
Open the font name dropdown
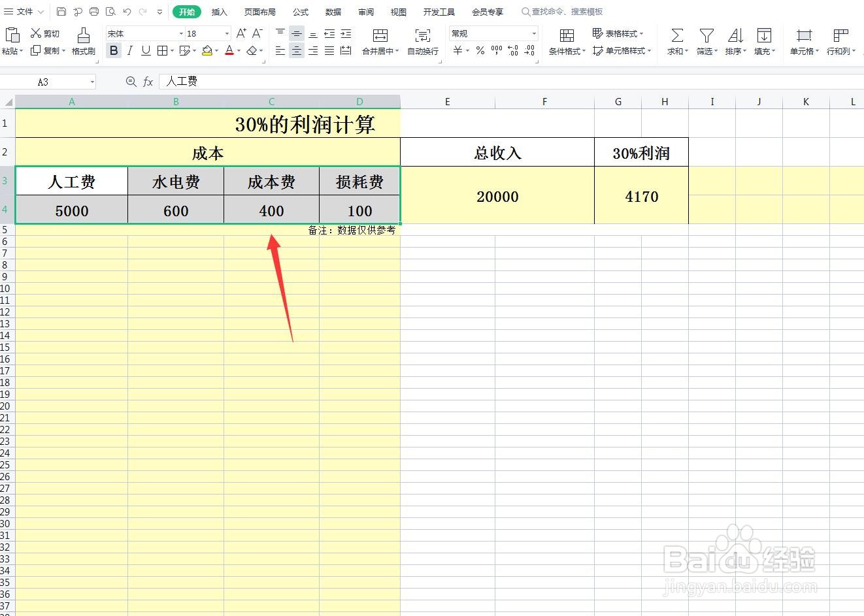[181, 33]
